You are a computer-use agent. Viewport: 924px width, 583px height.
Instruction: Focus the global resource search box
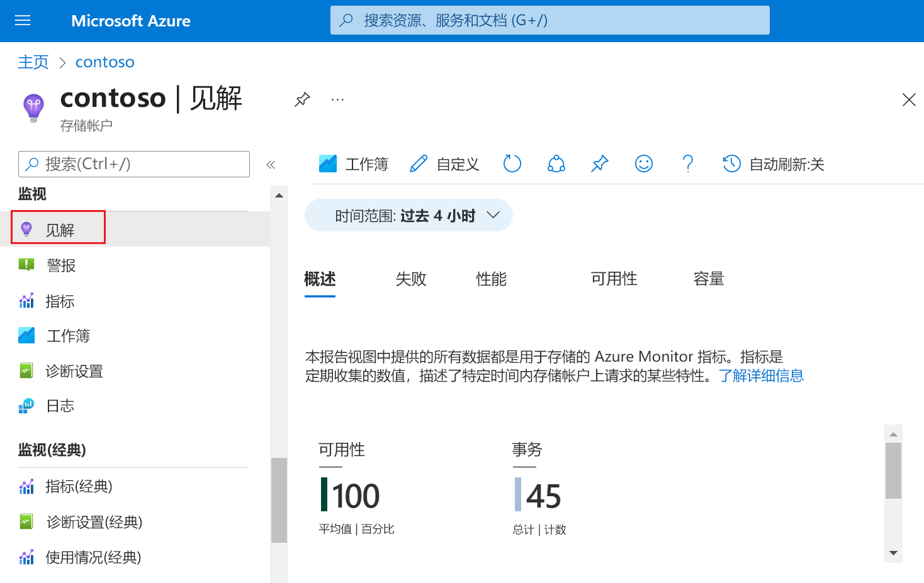tap(549, 20)
